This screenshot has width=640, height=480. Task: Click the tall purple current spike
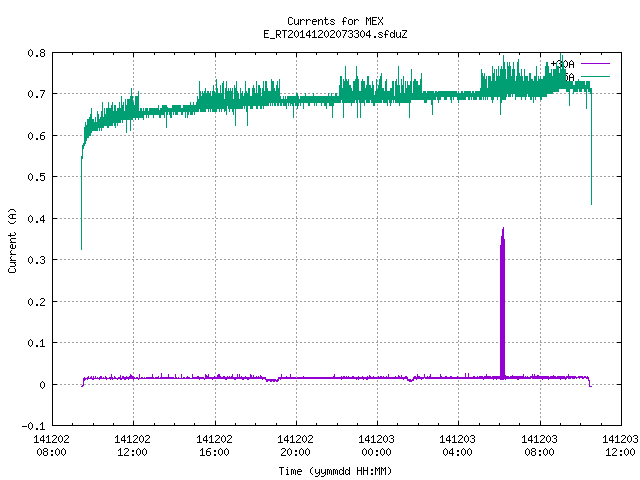click(502, 303)
